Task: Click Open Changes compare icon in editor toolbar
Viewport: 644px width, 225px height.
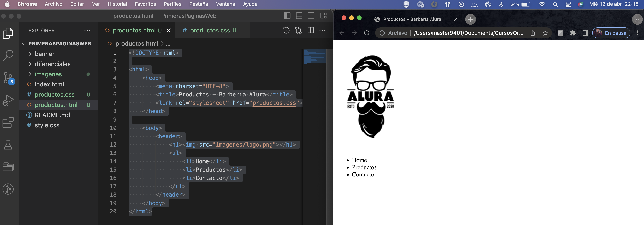Action: [298, 30]
